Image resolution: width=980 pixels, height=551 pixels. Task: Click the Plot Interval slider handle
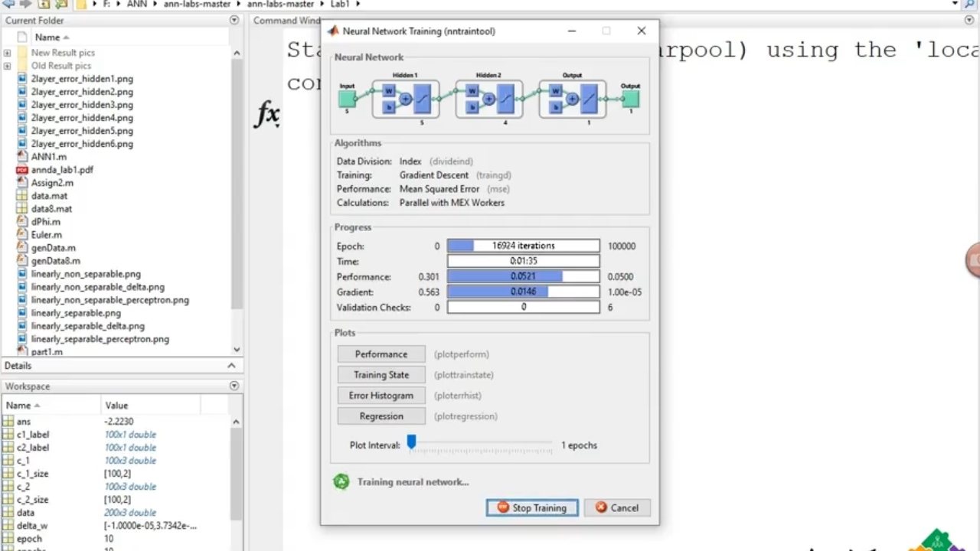click(x=411, y=442)
